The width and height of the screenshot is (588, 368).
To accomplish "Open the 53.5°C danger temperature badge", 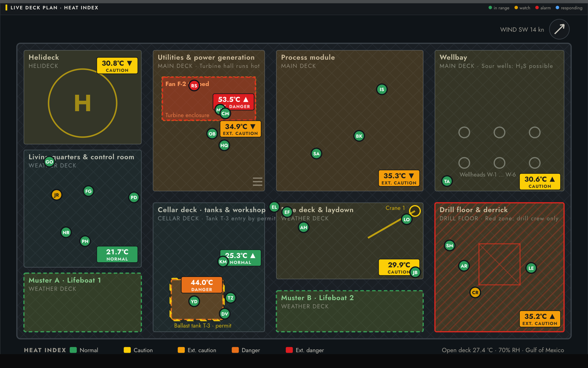I will click(233, 102).
